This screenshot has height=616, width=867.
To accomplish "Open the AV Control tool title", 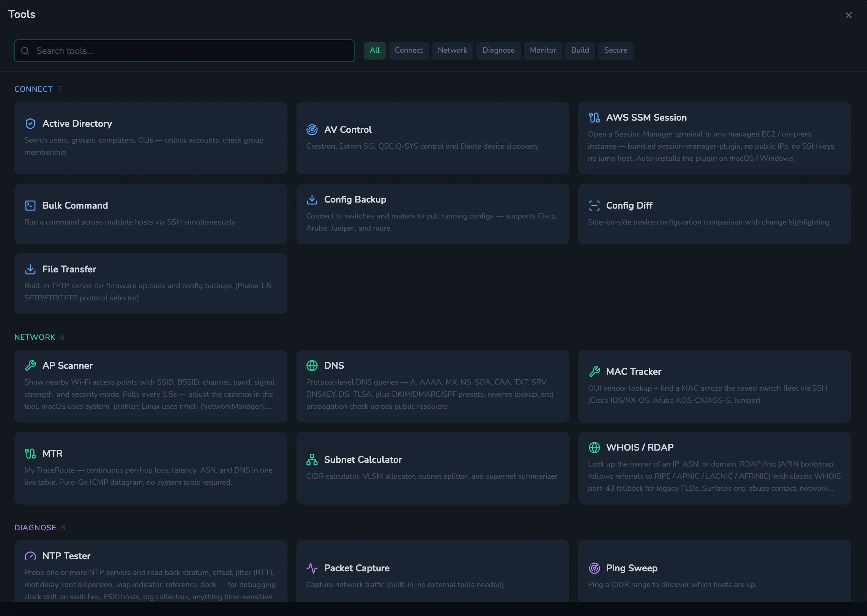I will coord(348,130).
